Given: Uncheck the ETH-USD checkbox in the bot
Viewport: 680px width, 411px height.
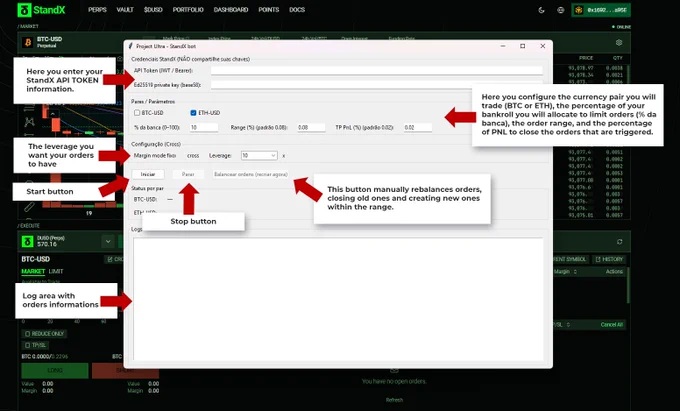Looking at the screenshot, I should (x=193, y=113).
